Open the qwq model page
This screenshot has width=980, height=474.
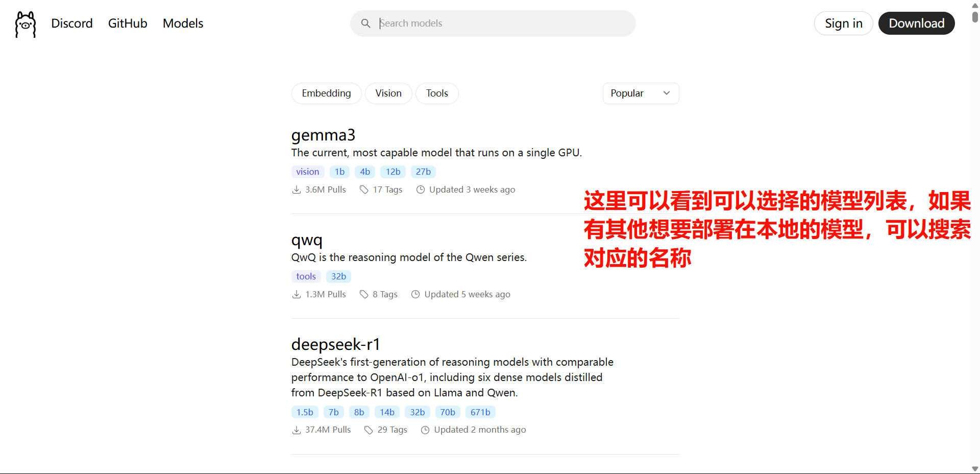pyautogui.click(x=307, y=240)
